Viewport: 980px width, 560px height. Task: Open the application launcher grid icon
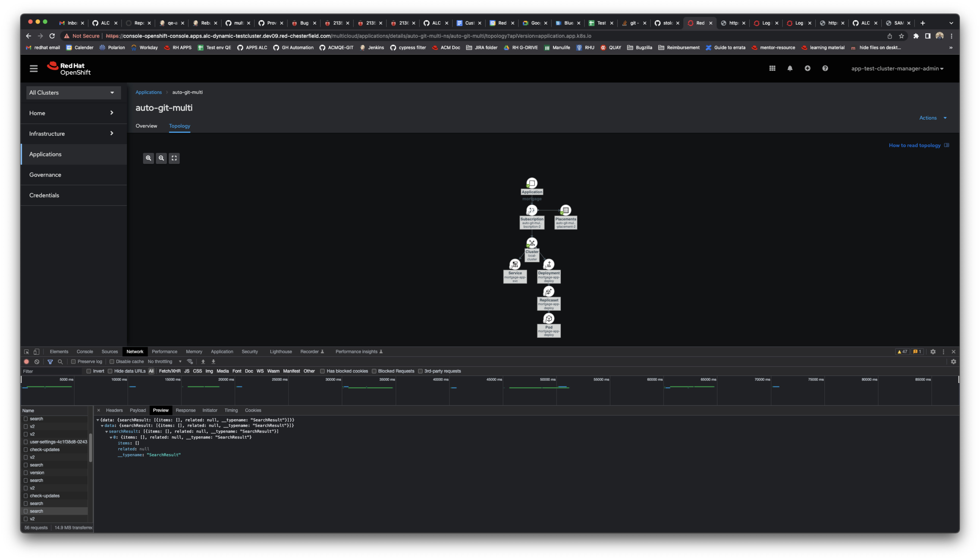[x=772, y=68]
